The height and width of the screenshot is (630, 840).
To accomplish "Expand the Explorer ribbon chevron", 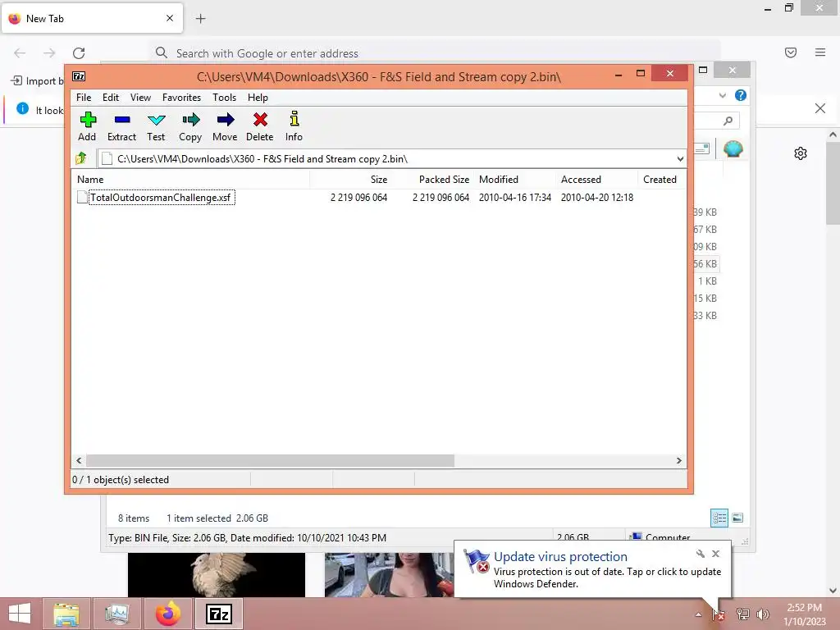I will click(723, 95).
